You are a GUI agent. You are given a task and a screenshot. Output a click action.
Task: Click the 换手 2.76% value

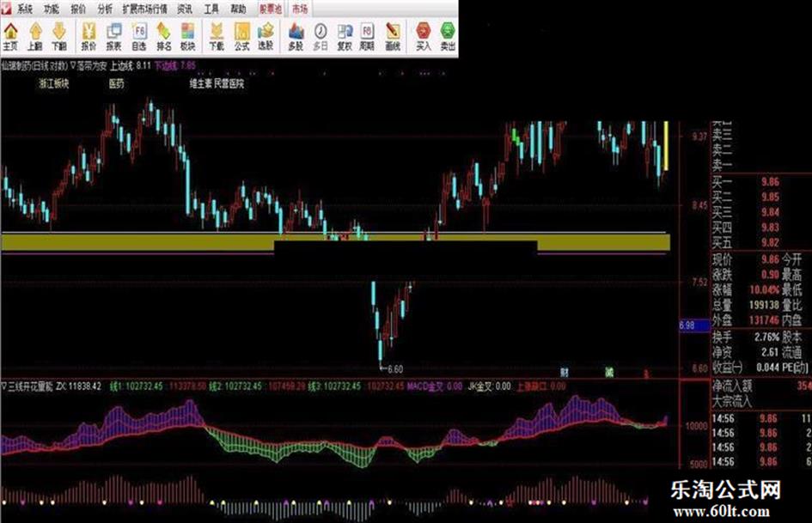pyautogui.click(x=767, y=338)
